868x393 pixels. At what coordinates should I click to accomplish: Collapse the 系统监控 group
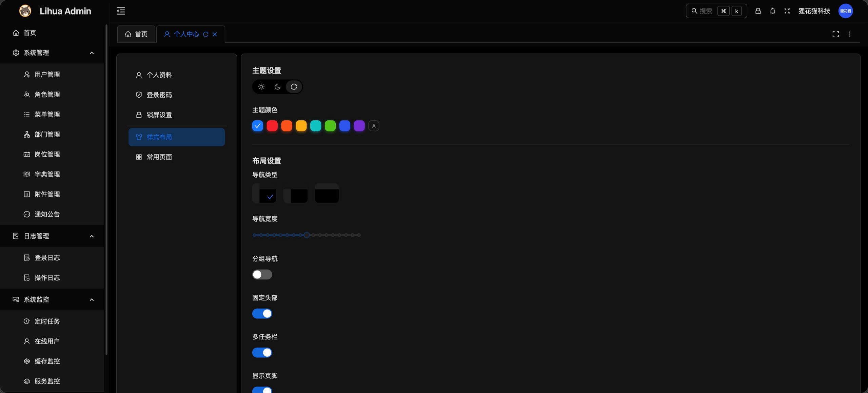coord(52,299)
